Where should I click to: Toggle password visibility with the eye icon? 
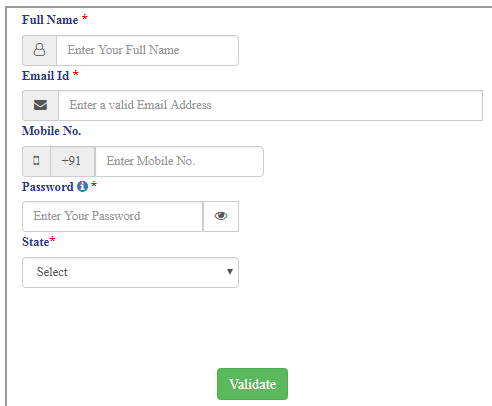[221, 216]
